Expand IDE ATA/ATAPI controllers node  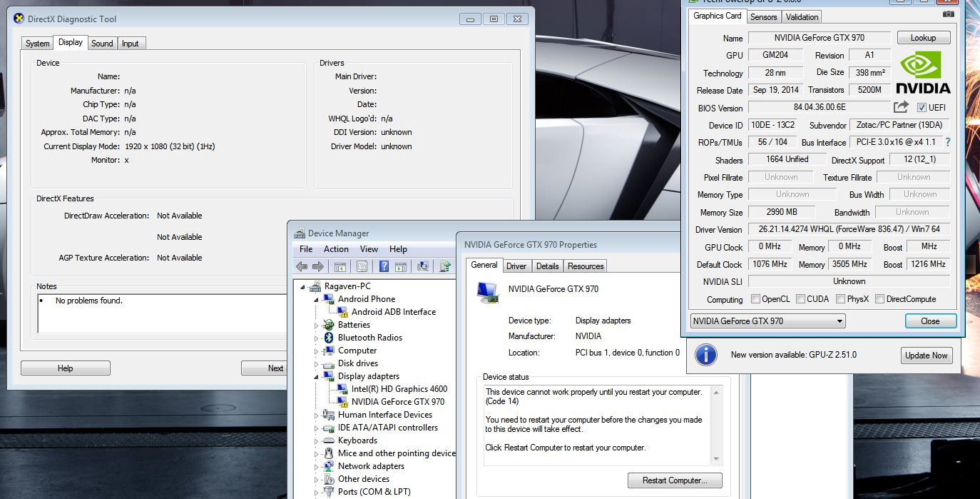[x=317, y=428]
